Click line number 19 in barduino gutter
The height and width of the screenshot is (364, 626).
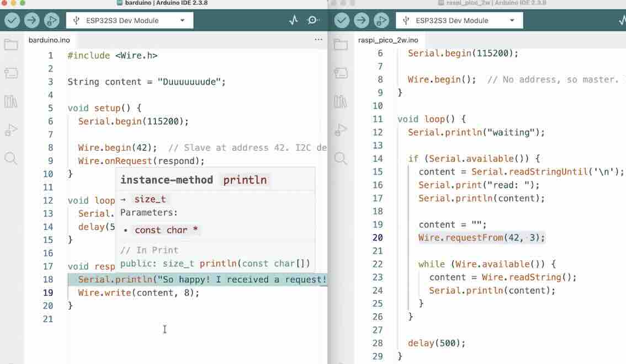click(48, 293)
